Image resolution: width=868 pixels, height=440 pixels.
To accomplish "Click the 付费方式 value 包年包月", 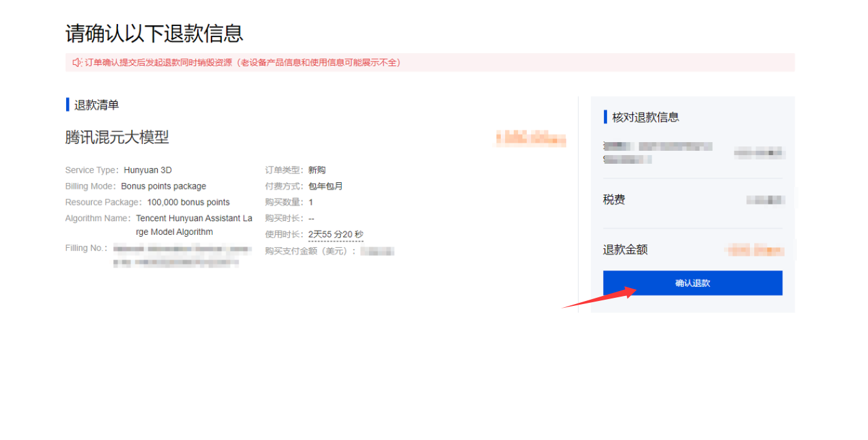I will click(x=325, y=186).
